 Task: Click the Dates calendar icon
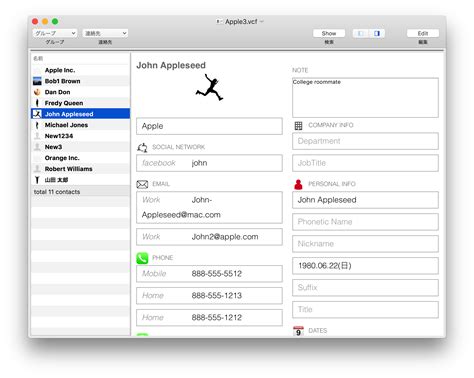[298, 331]
